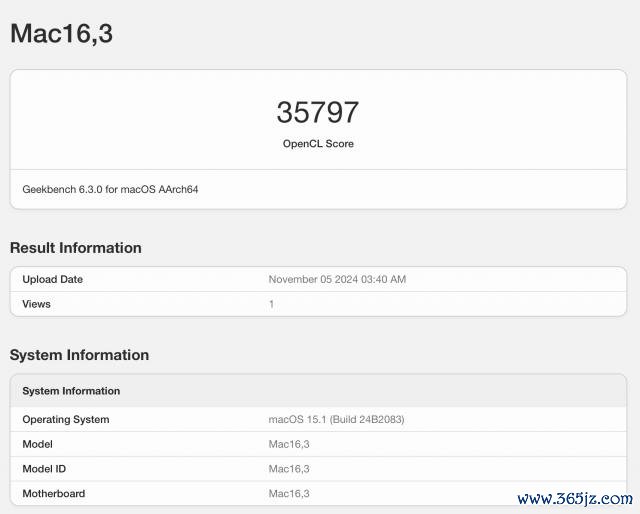The width and height of the screenshot is (640, 514).
Task: Select the November 05 2024 03:40 AM value
Action: tap(337, 279)
